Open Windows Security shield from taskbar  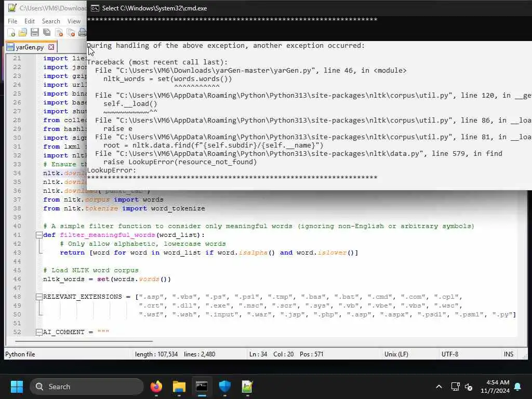click(224, 387)
